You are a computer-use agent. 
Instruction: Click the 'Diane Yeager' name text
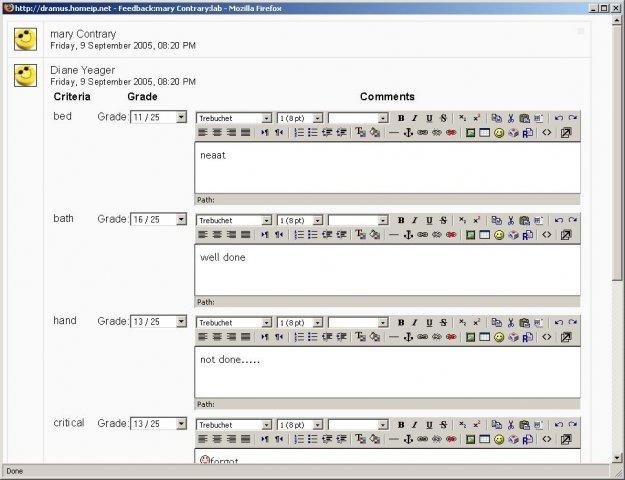coord(83,70)
